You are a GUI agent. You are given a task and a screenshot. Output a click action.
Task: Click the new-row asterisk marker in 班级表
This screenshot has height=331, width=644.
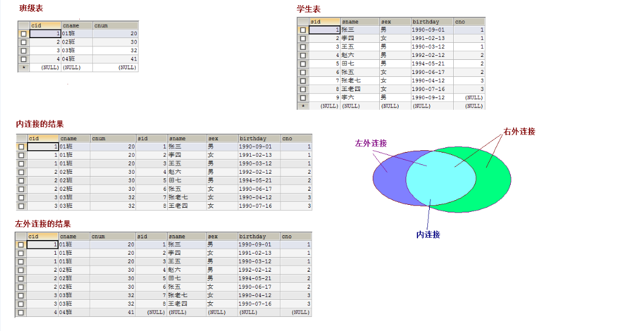pos(24,67)
